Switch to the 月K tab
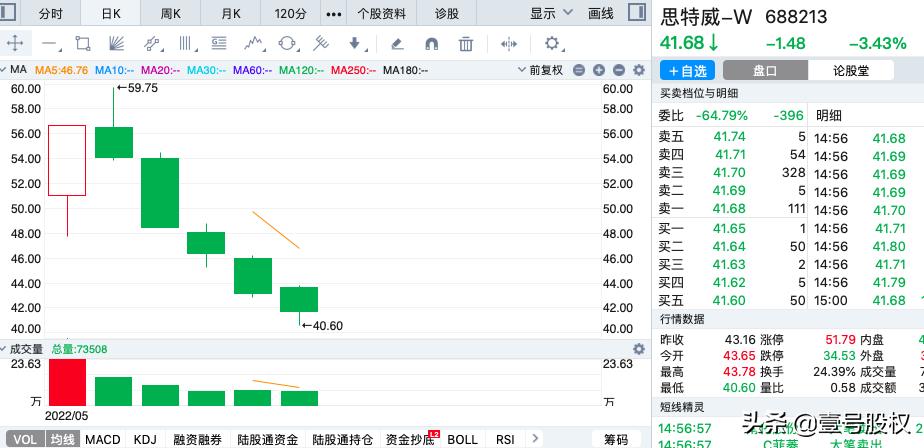 (x=230, y=13)
